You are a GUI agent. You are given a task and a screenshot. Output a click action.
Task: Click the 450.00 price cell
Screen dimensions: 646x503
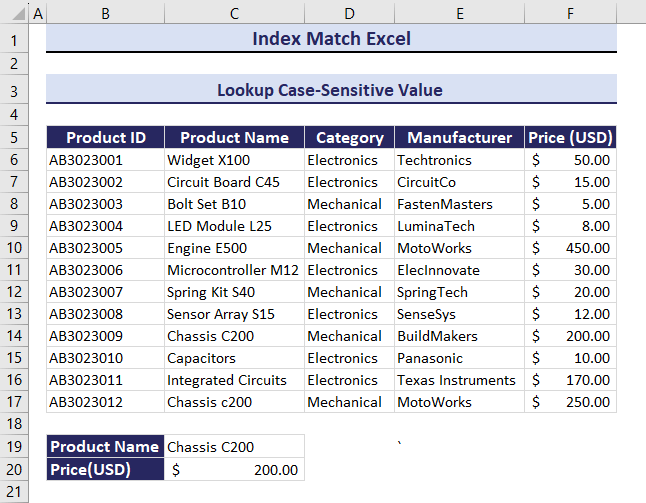pyautogui.click(x=570, y=248)
